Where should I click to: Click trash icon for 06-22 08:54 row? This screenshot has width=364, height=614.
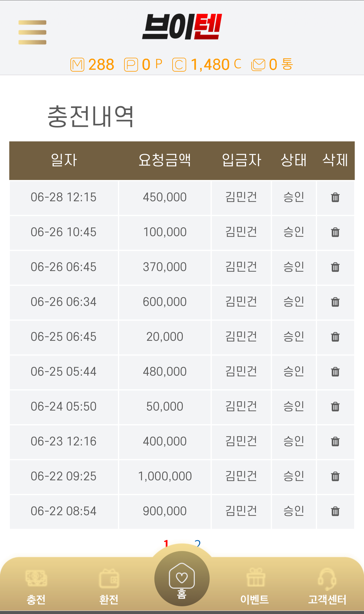(335, 511)
